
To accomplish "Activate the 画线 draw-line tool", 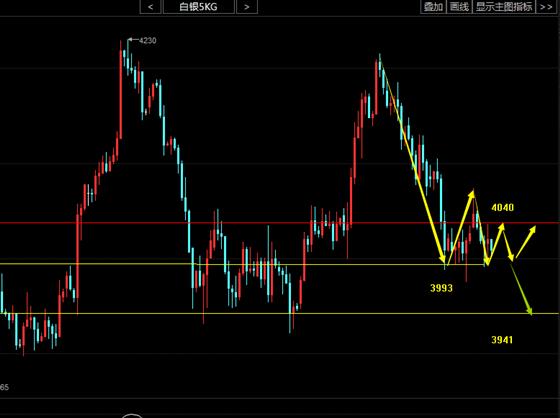I will (x=459, y=6).
